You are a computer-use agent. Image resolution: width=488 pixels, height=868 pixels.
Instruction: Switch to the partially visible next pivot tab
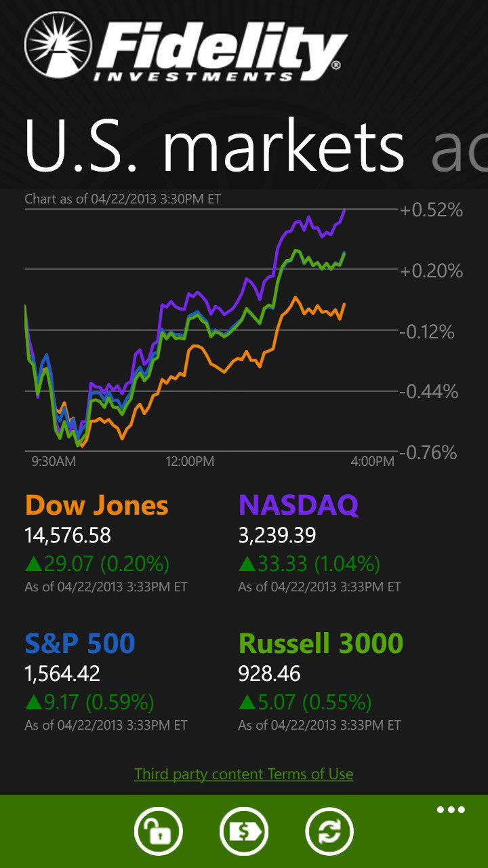[x=460, y=148]
